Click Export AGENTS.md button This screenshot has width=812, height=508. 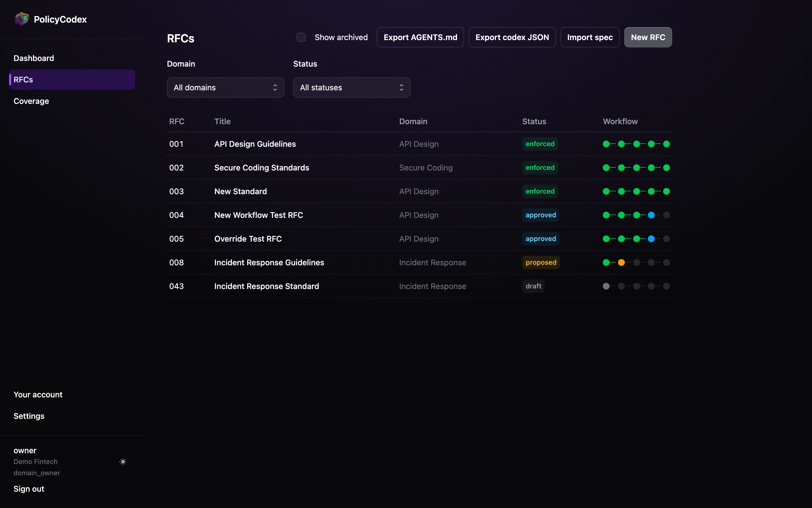[420, 37]
